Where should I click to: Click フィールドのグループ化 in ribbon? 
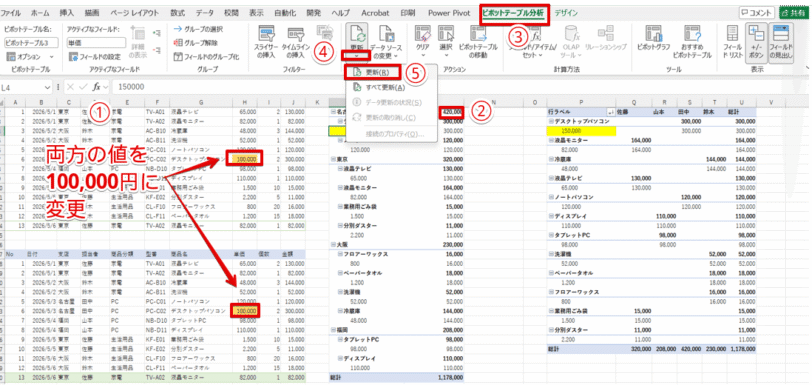coord(207,56)
